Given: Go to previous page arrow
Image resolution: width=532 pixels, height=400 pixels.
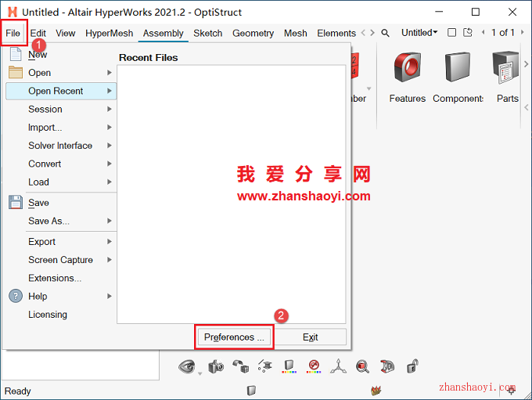Looking at the screenshot, I should [483, 33].
